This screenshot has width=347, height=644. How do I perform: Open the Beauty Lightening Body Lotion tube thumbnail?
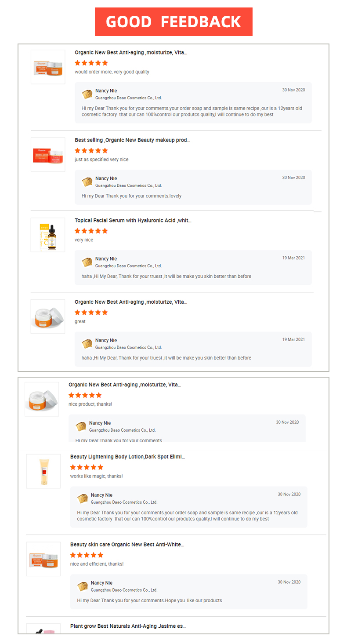click(x=43, y=471)
